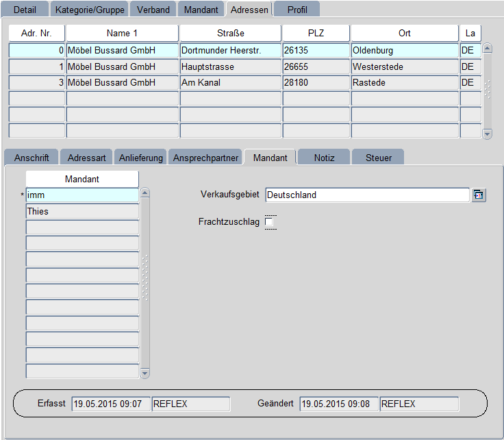
Task: Enable the Frachtzuschlag checkbox
Action: pyautogui.click(x=269, y=223)
